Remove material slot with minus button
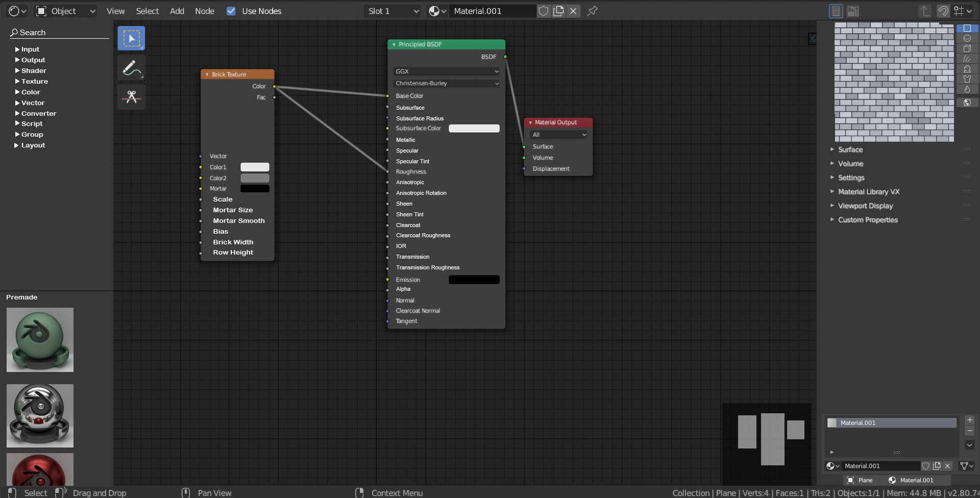 (x=970, y=431)
